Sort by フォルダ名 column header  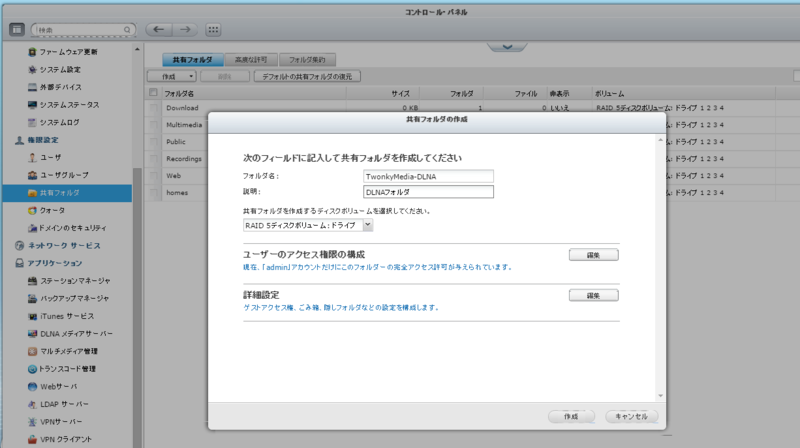tap(179, 93)
